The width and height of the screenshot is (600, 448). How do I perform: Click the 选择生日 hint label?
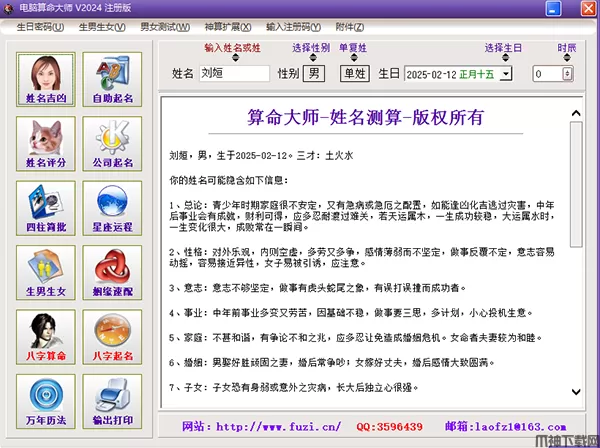coord(503,48)
